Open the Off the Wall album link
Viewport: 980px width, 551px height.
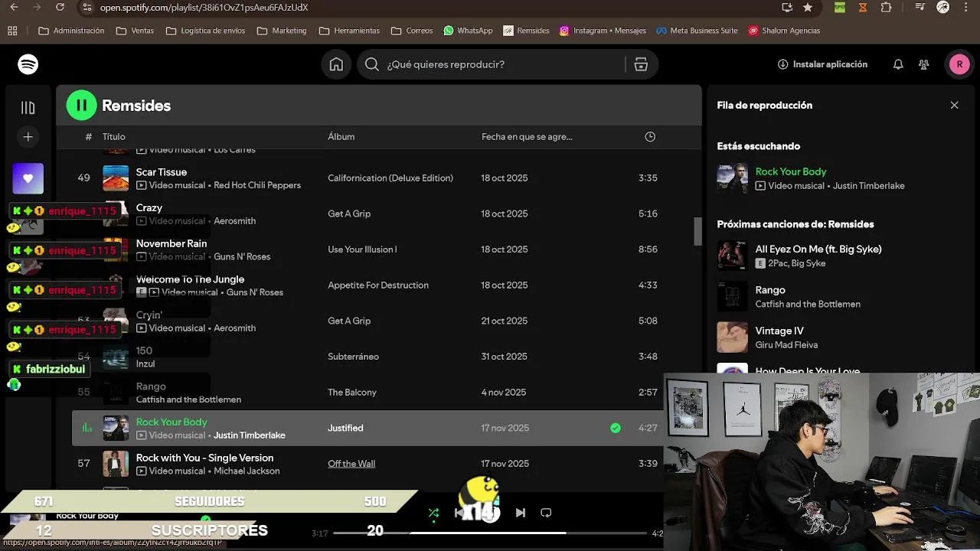351,464
